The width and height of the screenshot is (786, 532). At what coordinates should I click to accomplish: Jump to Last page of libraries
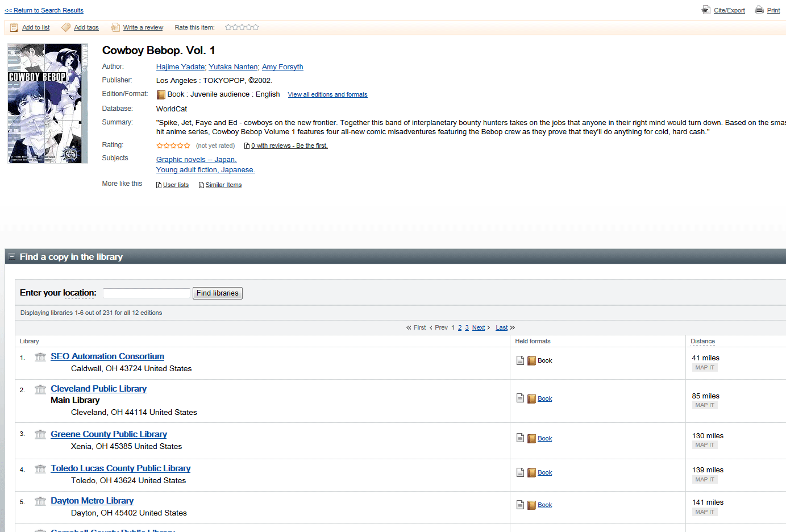pyautogui.click(x=501, y=328)
